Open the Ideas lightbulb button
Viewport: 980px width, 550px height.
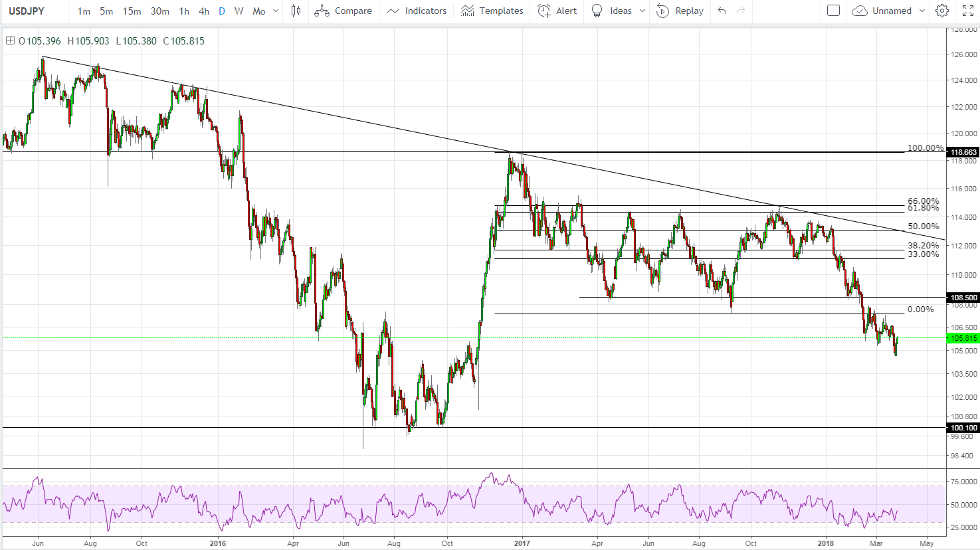click(612, 11)
